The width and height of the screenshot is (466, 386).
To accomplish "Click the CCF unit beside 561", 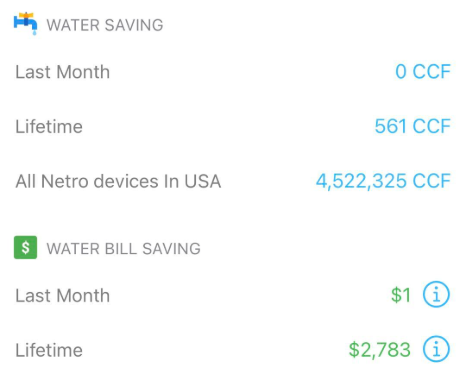I will [x=432, y=126].
